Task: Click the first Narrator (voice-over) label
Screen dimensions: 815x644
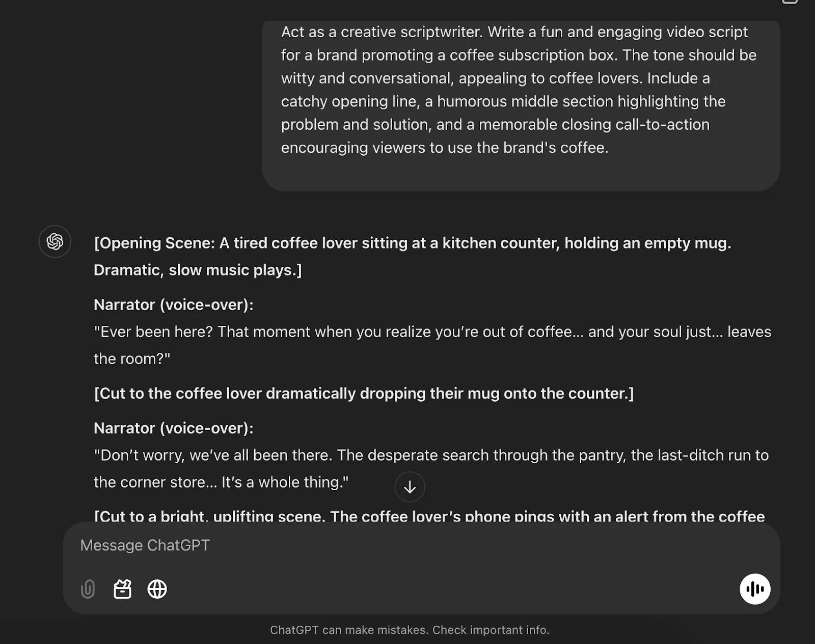Action: 174,304
